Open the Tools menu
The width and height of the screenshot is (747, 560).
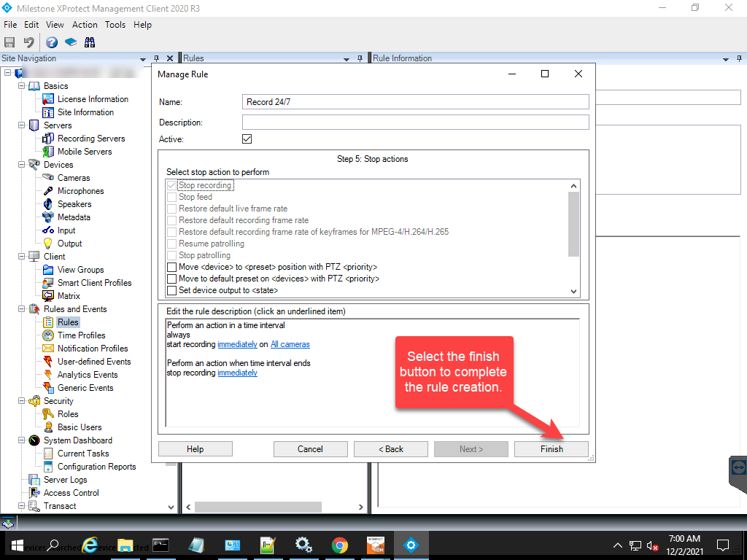click(115, 25)
